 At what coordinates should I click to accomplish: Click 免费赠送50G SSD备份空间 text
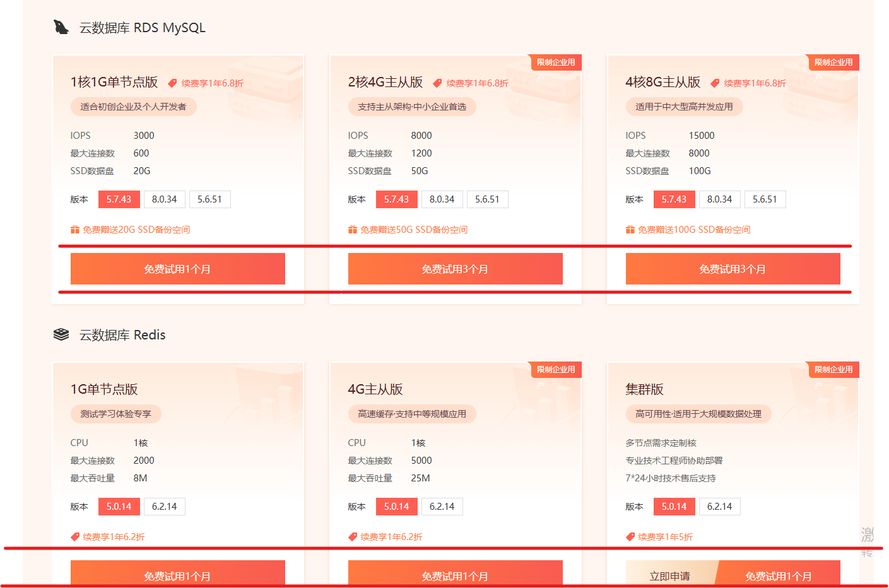pyautogui.click(x=414, y=230)
